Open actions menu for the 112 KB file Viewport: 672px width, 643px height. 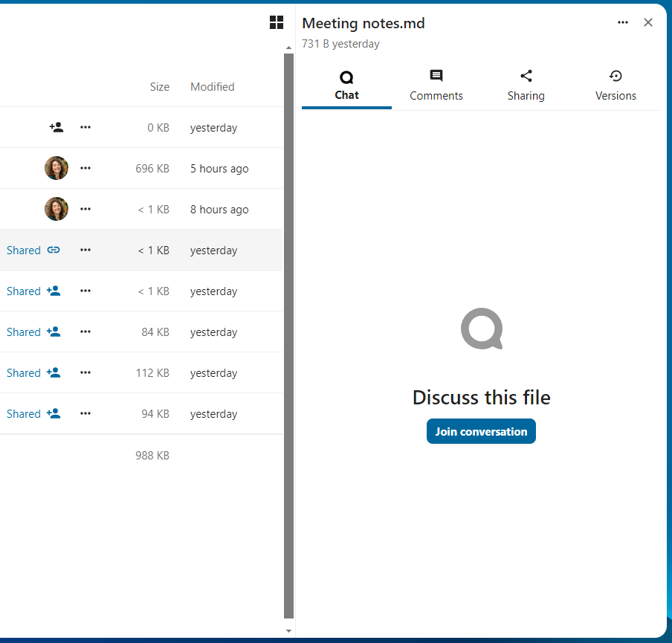(x=85, y=372)
